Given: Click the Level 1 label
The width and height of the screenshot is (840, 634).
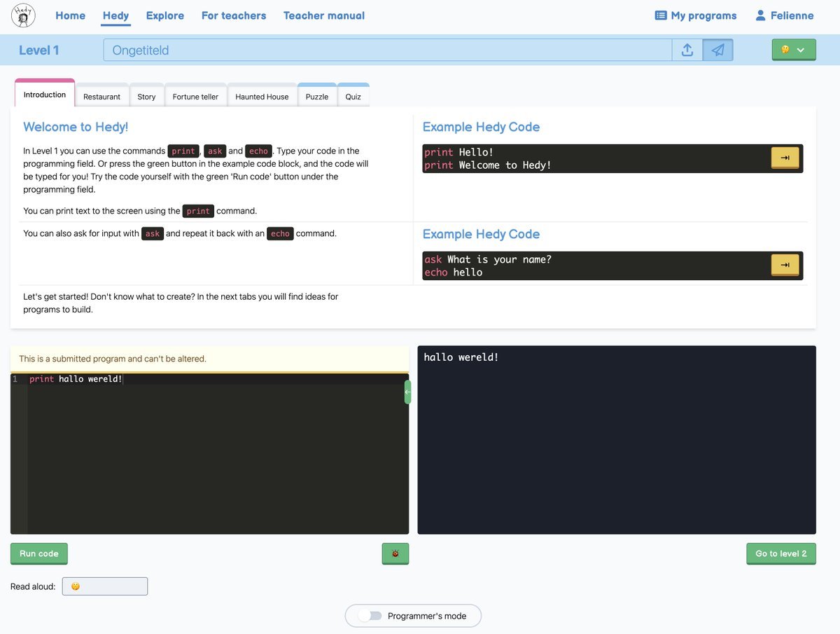Looking at the screenshot, I should tap(39, 50).
